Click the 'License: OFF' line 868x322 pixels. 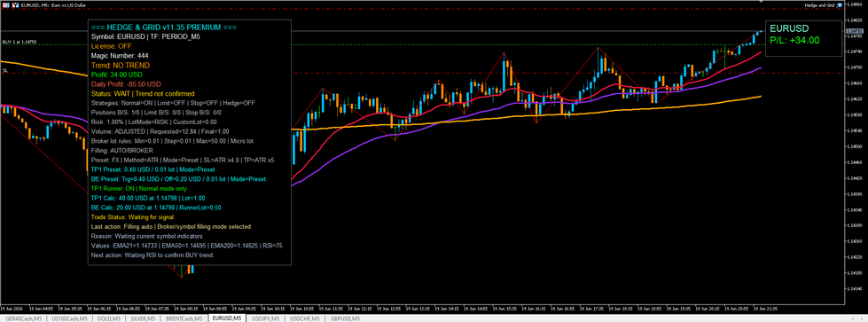(111, 46)
